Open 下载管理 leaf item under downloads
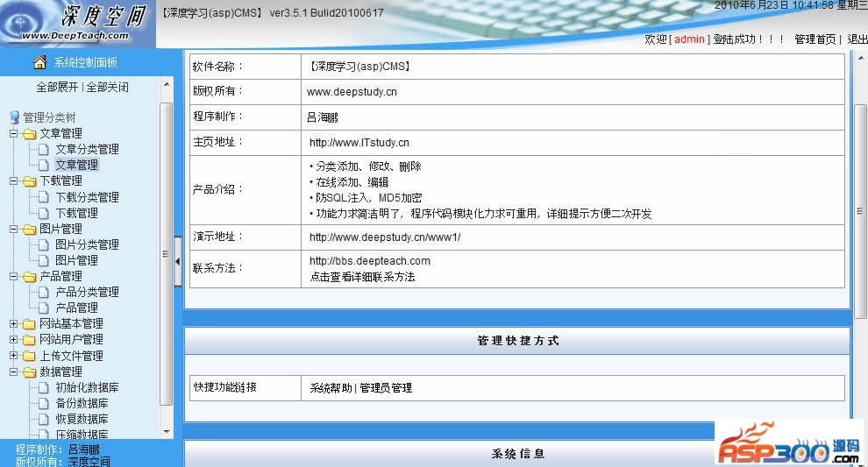 (76, 213)
